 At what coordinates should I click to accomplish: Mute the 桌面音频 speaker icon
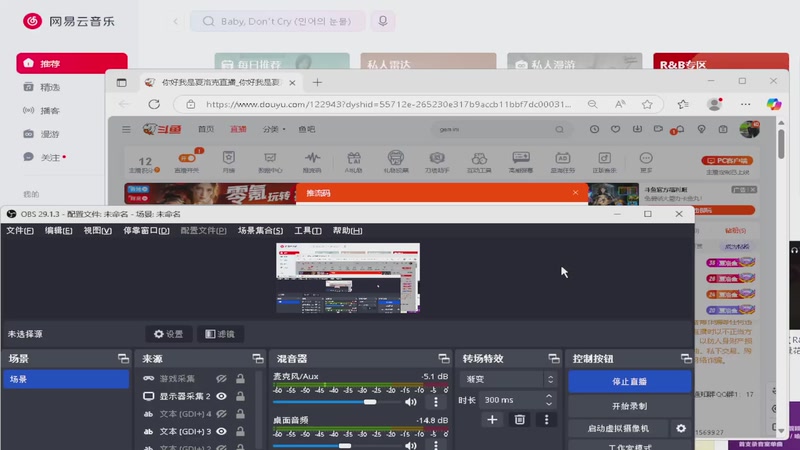(411, 445)
